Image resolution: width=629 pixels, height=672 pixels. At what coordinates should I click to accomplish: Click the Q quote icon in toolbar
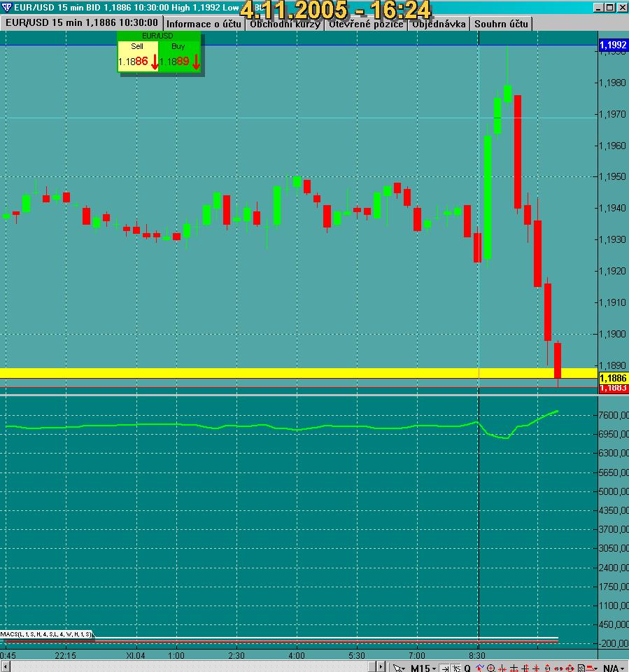(x=467, y=668)
